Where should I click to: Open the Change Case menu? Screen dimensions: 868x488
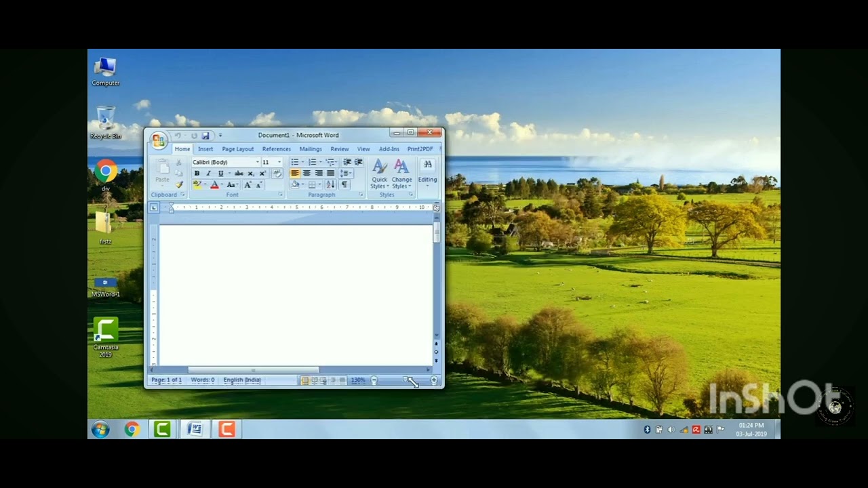(x=231, y=184)
